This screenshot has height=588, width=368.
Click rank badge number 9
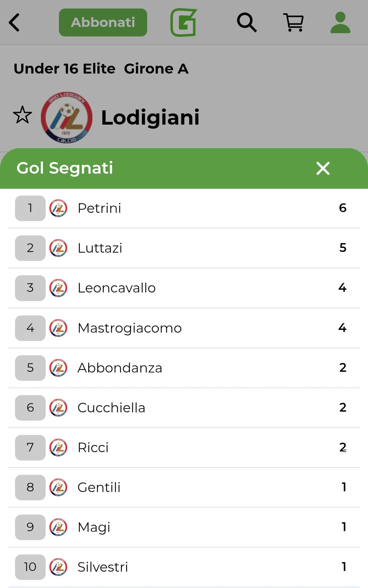30,527
